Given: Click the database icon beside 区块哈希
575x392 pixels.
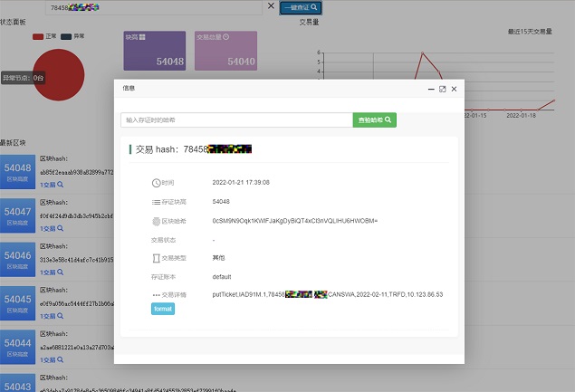Looking at the screenshot, I should point(156,221).
